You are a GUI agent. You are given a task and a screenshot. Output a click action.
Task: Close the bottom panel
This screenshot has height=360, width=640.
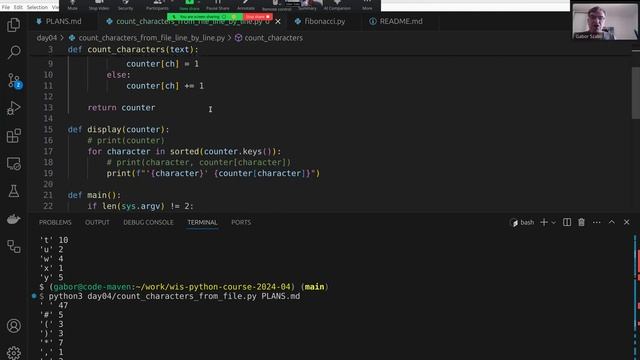point(627,222)
